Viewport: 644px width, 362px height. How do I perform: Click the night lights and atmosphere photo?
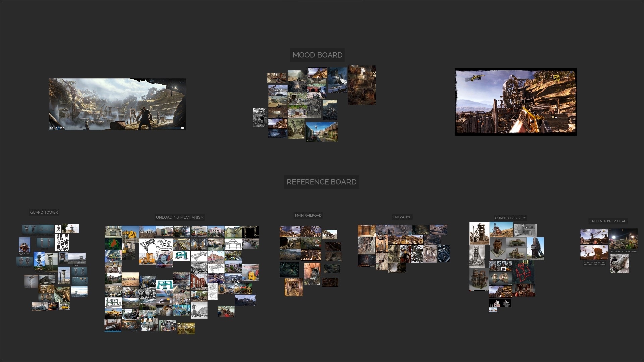pos(623,240)
